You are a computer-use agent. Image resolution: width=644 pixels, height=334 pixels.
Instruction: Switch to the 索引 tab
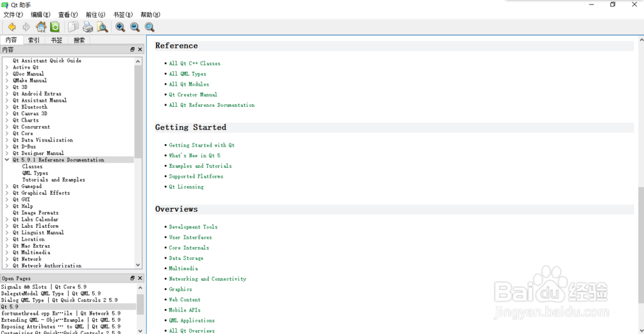(x=33, y=40)
